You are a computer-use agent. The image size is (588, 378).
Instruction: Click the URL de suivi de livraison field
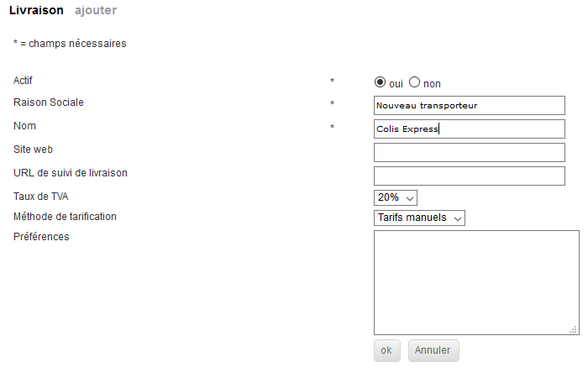[x=470, y=176]
